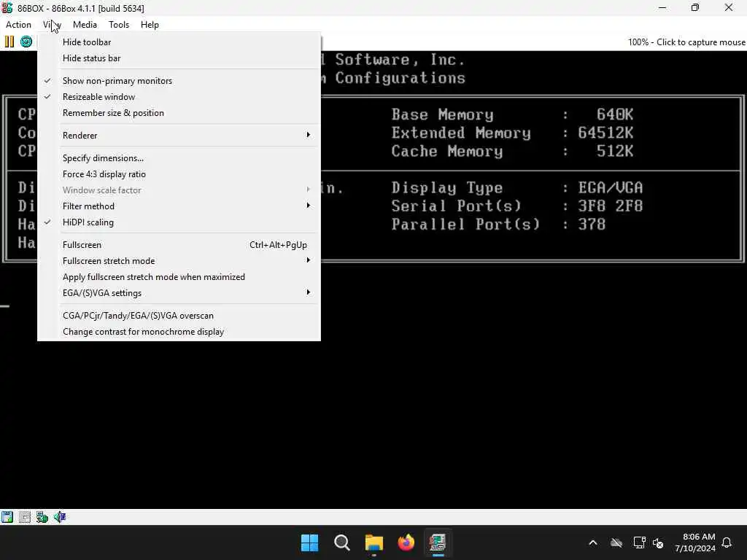This screenshot has width=747, height=560.
Task: Toggle Show non-primary monitors option
Action: pos(179,81)
